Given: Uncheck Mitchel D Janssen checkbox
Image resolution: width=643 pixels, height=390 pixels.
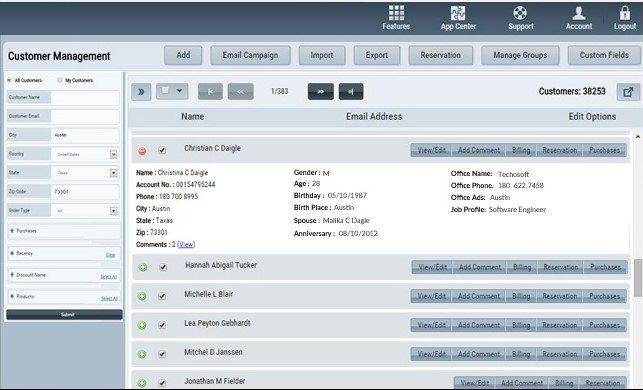Looking at the screenshot, I should pyautogui.click(x=162, y=354).
